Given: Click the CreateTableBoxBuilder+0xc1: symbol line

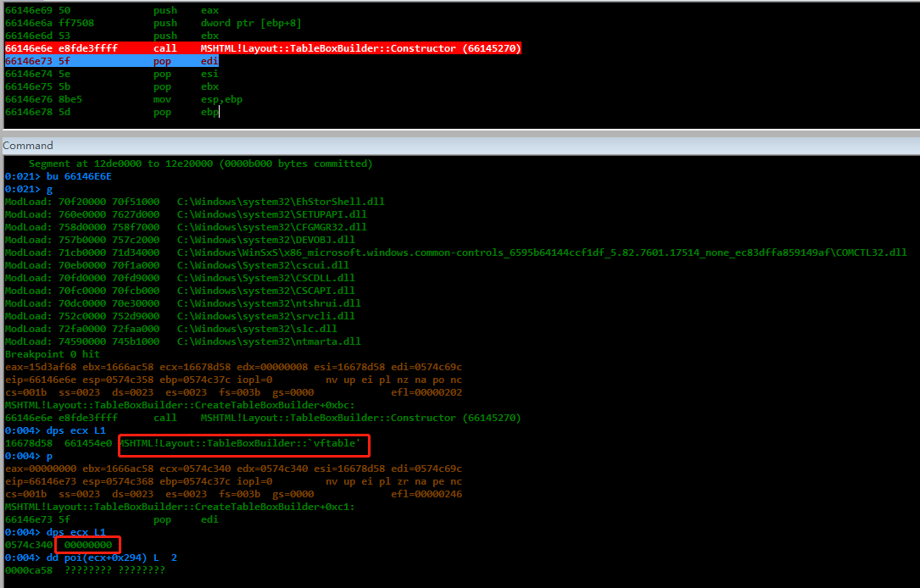Looking at the screenshot, I should click(180, 507).
